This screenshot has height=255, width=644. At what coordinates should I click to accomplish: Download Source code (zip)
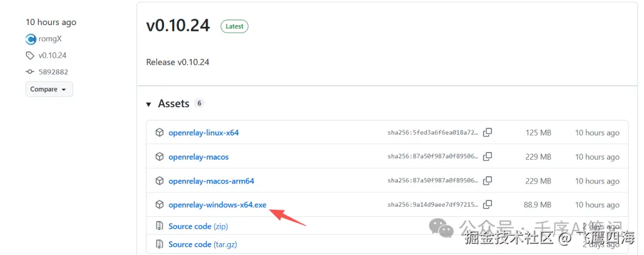[x=198, y=226]
